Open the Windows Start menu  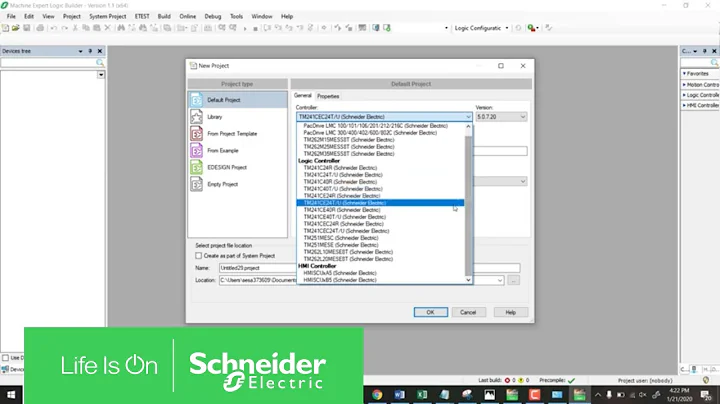tap(11, 395)
